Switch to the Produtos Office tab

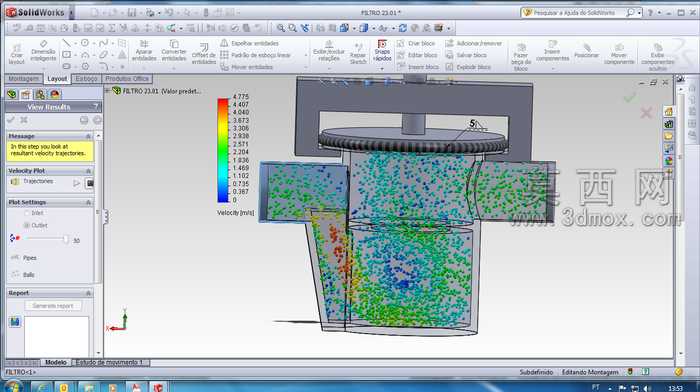(x=128, y=79)
